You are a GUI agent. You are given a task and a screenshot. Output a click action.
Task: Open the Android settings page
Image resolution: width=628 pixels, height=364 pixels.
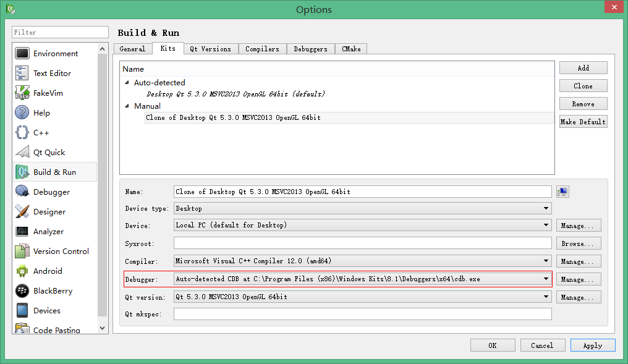[21, 271]
